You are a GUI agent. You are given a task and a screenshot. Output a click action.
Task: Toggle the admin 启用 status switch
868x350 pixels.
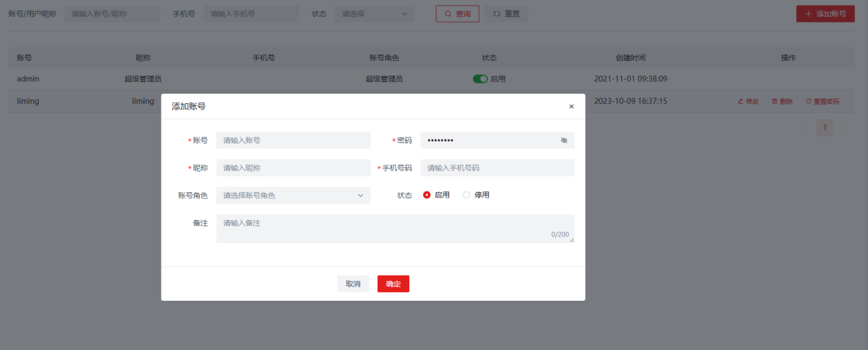tap(480, 79)
